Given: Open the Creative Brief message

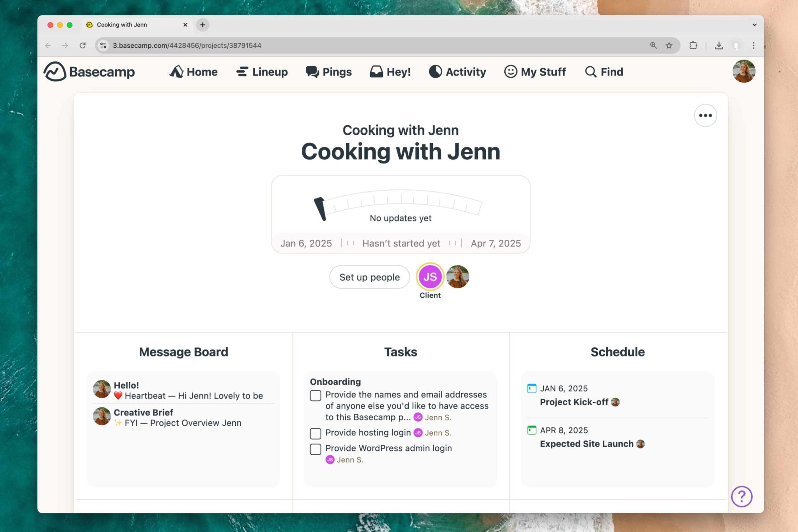Looking at the screenshot, I should [143, 413].
